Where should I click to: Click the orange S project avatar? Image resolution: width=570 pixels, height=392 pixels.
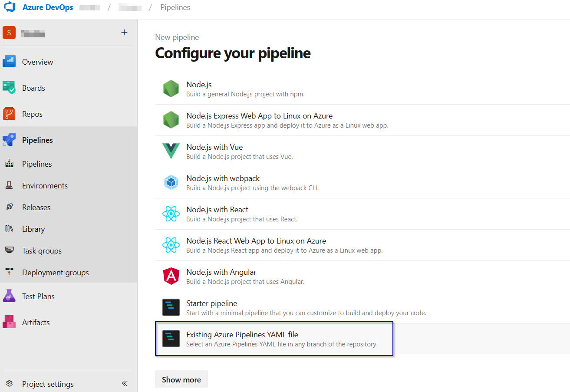[x=9, y=33]
